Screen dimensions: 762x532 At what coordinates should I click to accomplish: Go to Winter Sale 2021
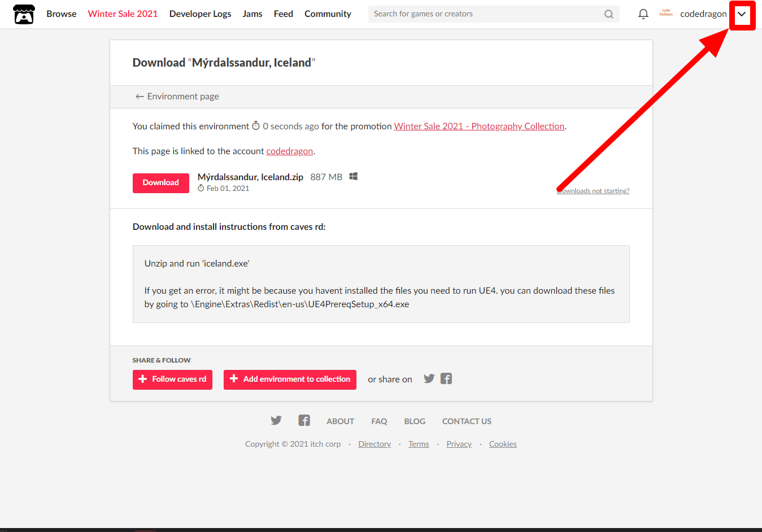[123, 14]
